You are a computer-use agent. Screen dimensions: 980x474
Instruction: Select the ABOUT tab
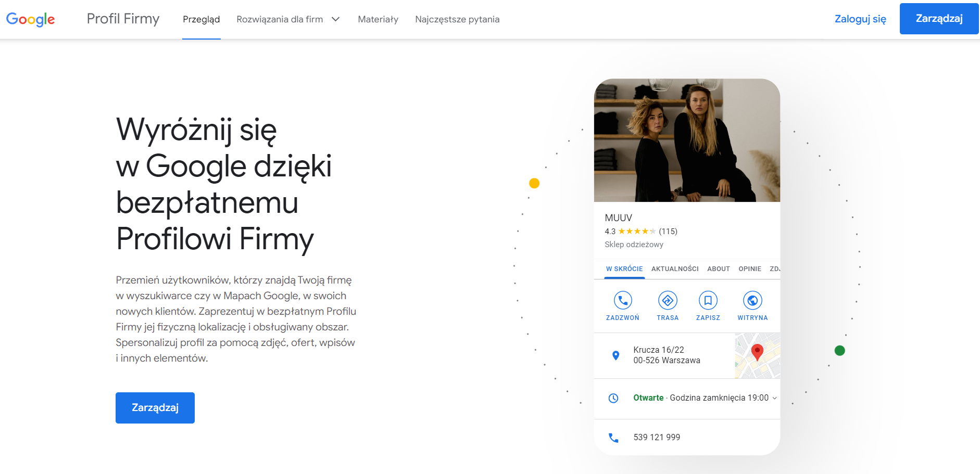click(x=719, y=269)
